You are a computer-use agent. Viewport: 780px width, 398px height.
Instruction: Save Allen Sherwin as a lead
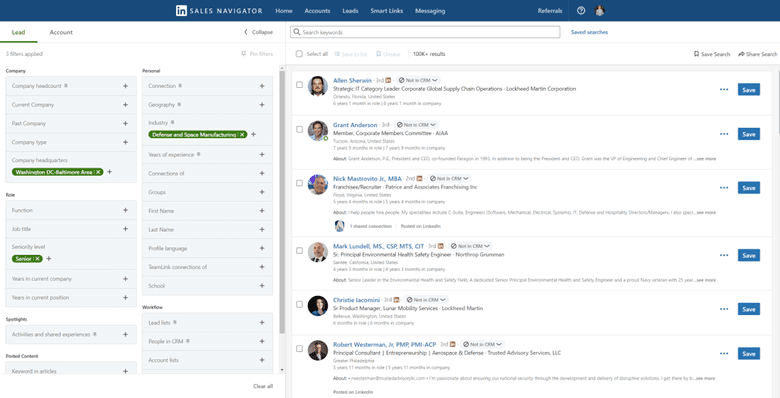(x=749, y=90)
